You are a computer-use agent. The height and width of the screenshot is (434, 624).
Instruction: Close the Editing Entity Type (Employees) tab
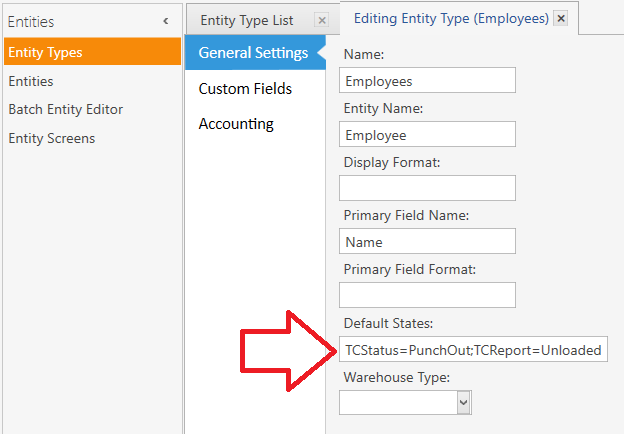pyautogui.click(x=561, y=18)
